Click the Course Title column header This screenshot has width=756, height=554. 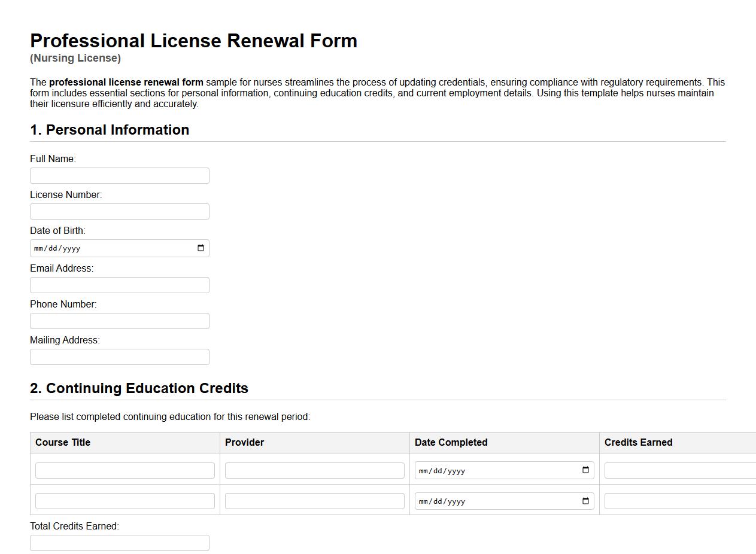click(62, 443)
